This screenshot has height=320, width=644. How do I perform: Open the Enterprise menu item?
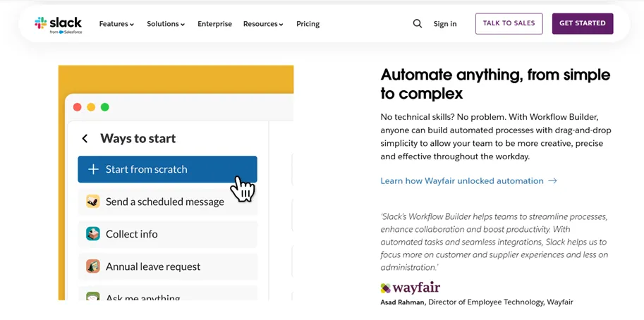(214, 24)
